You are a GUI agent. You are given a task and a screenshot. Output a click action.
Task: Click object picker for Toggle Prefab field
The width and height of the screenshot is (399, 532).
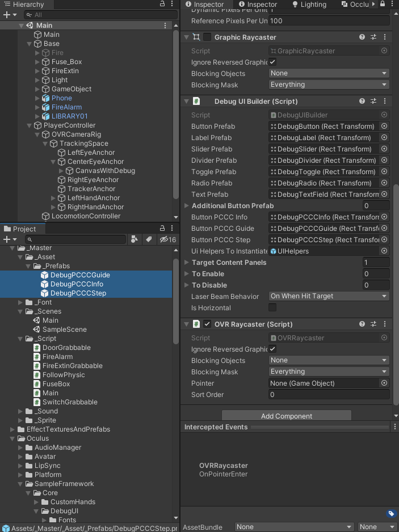tap(384, 172)
